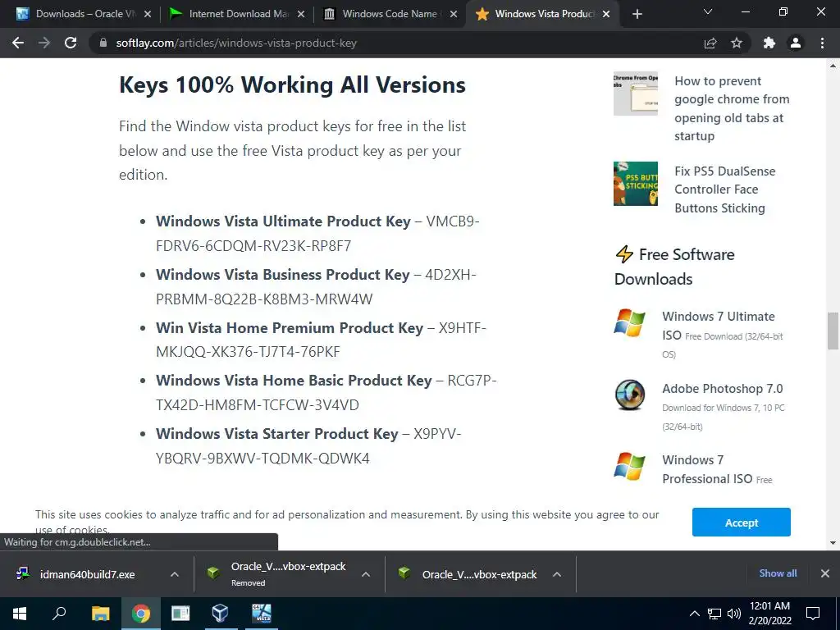The image size is (840, 630).
Task: Click the Windows Vista Starter Product Key text
Action: pos(277,433)
